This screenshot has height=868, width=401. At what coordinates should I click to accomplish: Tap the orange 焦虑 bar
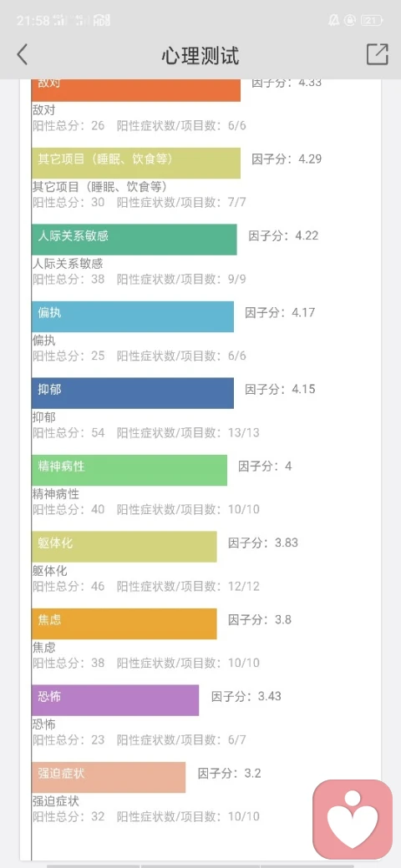pos(124,623)
